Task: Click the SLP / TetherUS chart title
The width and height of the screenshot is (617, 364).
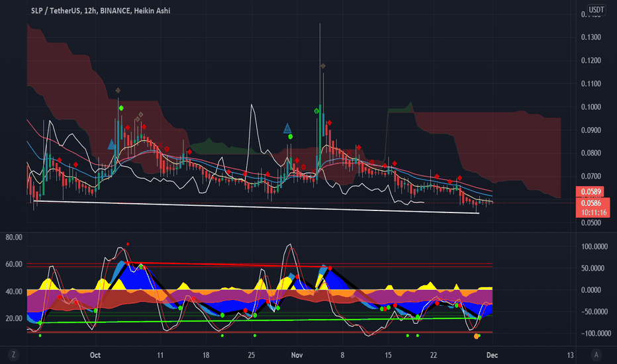Action: (x=101, y=11)
